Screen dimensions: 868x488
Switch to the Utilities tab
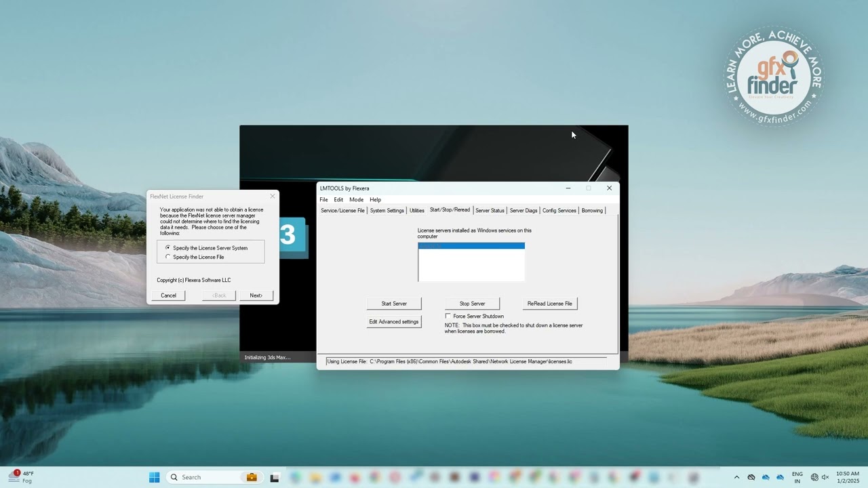pyautogui.click(x=416, y=211)
